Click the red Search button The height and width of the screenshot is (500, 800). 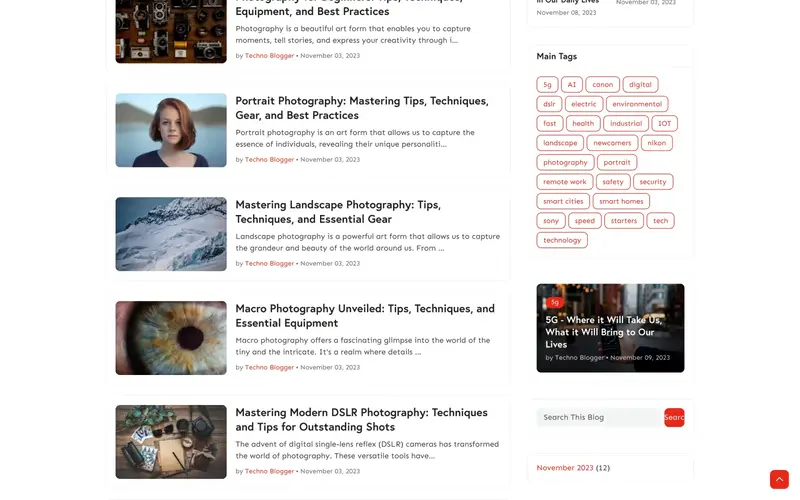point(674,417)
